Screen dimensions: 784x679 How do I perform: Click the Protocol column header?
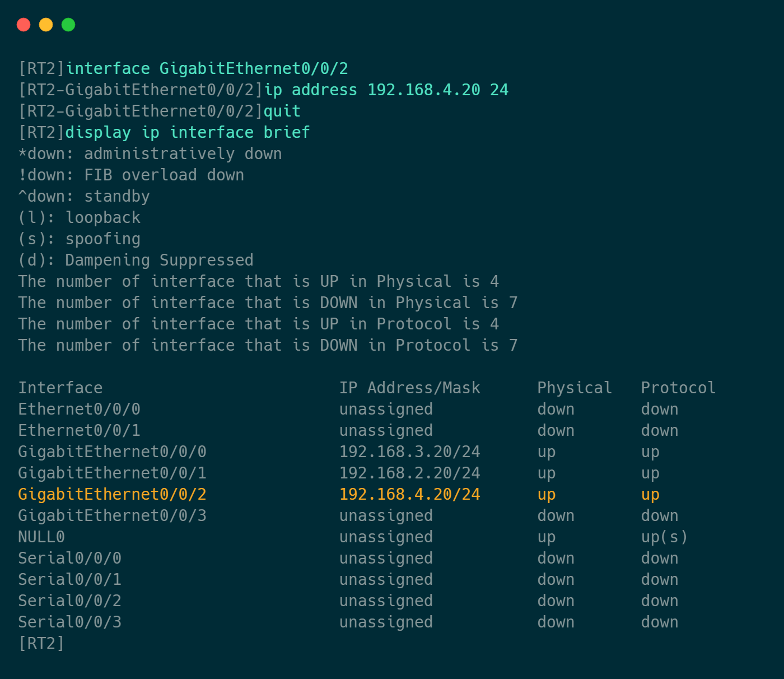point(678,388)
